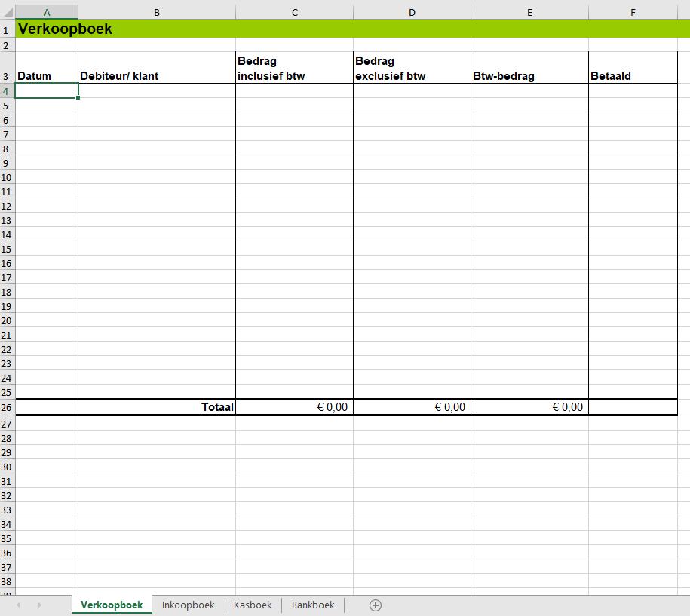Select column E header

pos(529,12)
